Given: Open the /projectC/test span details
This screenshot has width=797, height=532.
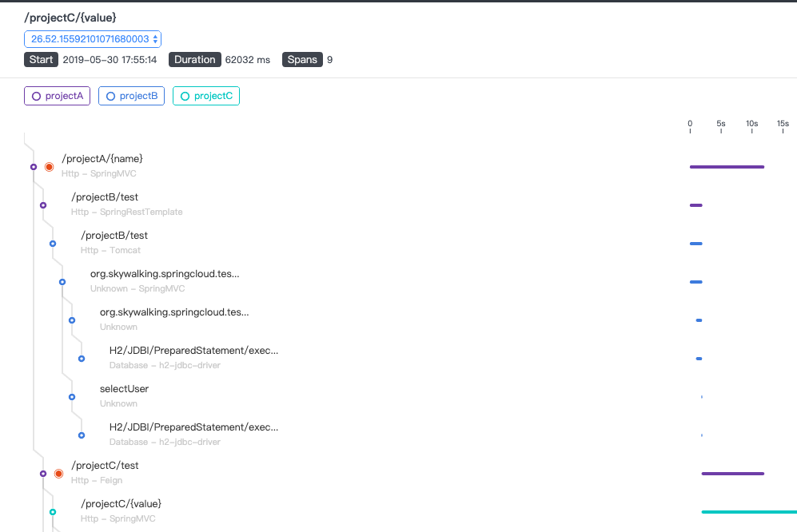Looking at the screenshot, I should (x=105, y=466).
